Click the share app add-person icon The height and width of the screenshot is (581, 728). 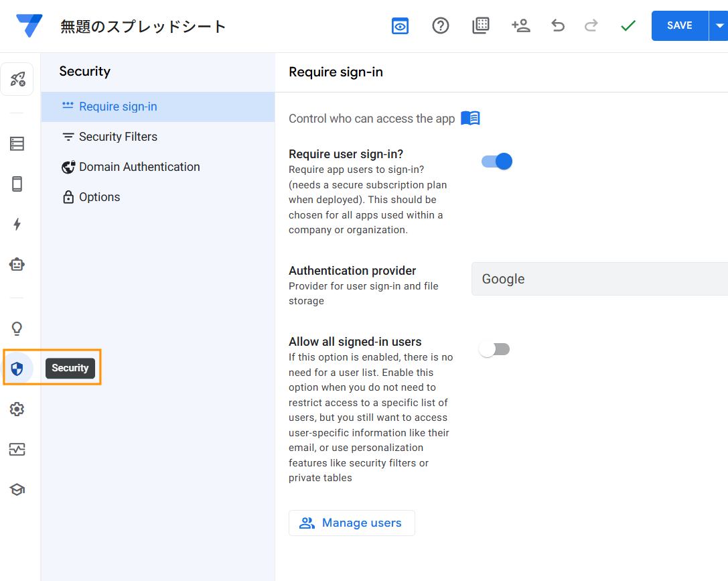tap(520, 26)
